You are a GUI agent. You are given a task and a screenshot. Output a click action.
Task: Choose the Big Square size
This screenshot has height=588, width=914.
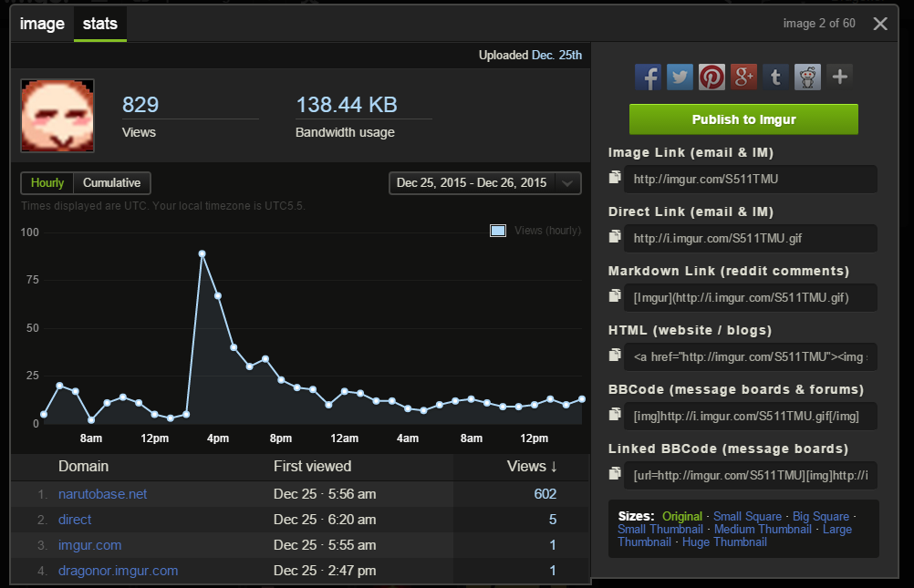pos(821,516)
